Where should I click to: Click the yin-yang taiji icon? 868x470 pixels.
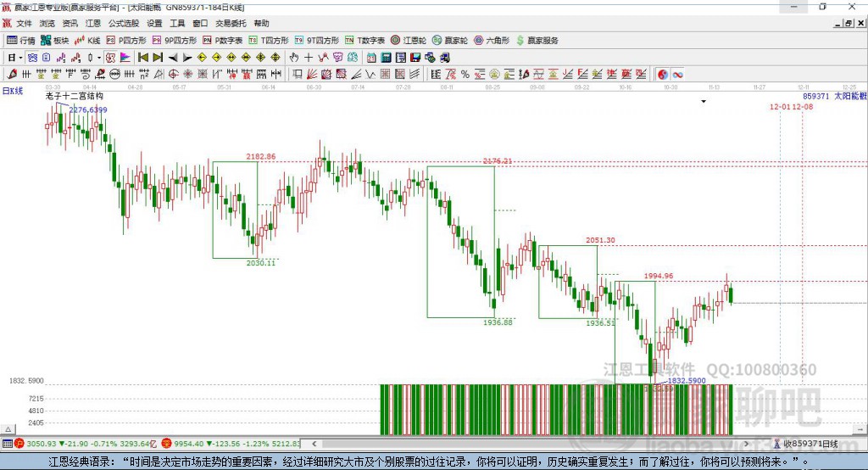663,75
